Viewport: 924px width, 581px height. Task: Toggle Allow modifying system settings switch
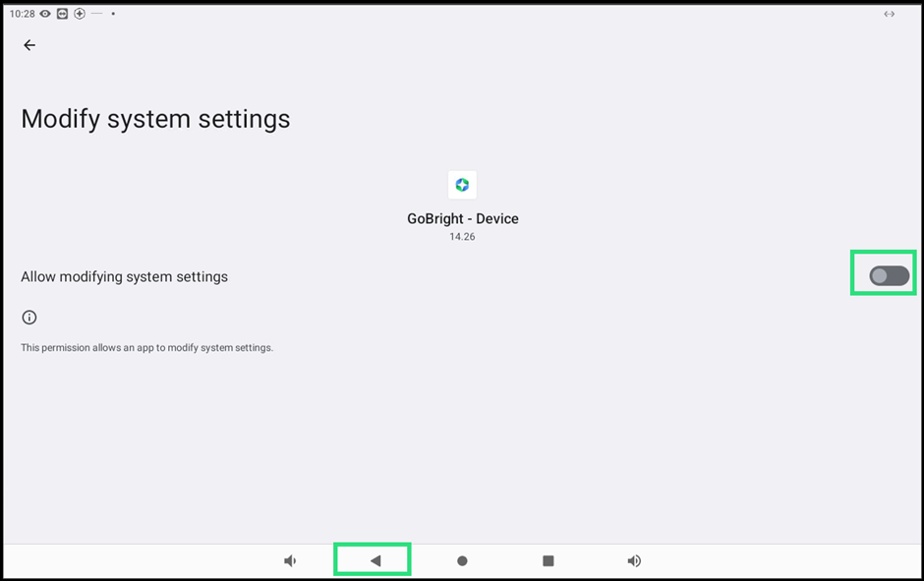pyautogui.click(x=890, y=276)
